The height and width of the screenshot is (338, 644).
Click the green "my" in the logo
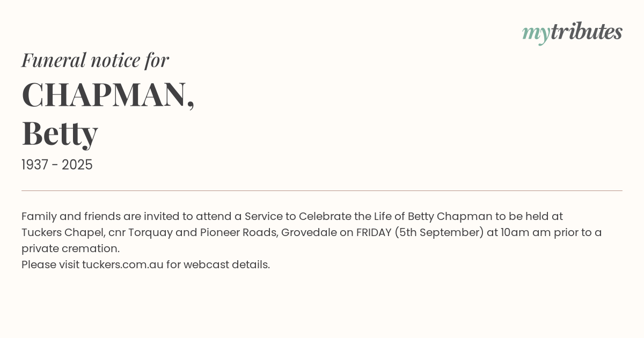pyautogui.click(x=536, y=33)
